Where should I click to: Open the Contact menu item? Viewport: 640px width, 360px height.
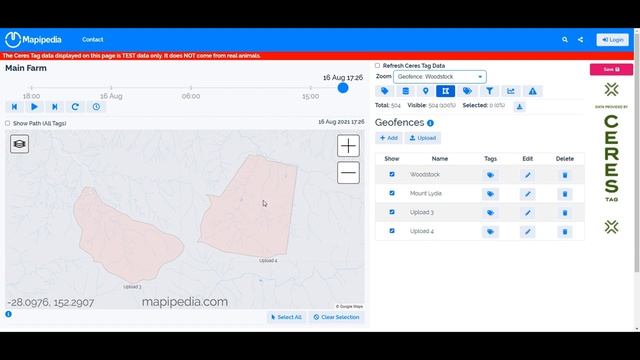point(93,40)
